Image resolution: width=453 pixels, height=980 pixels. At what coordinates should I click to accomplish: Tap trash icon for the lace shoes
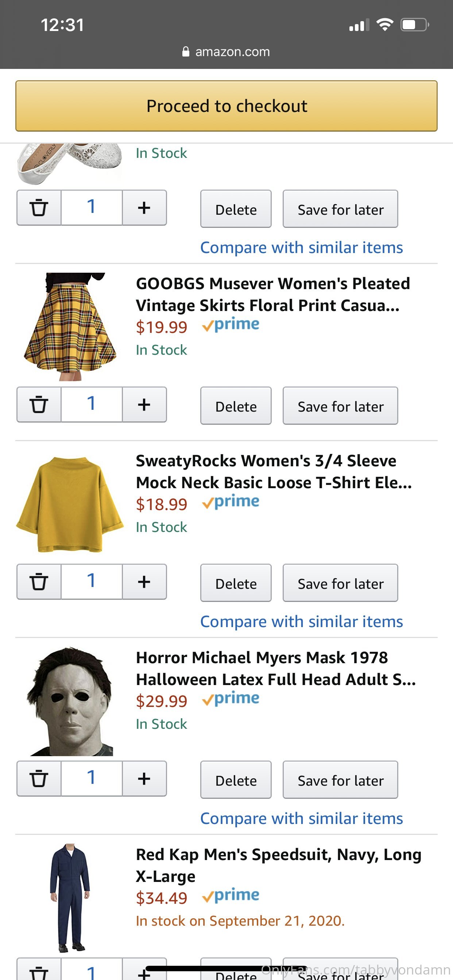tap(39, 208)
